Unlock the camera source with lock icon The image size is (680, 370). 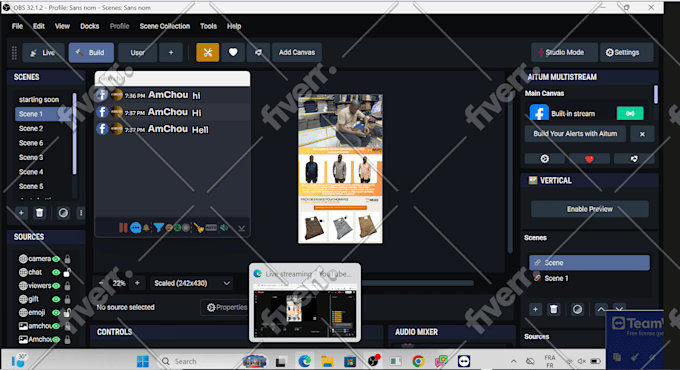click(x=67, y=259)
